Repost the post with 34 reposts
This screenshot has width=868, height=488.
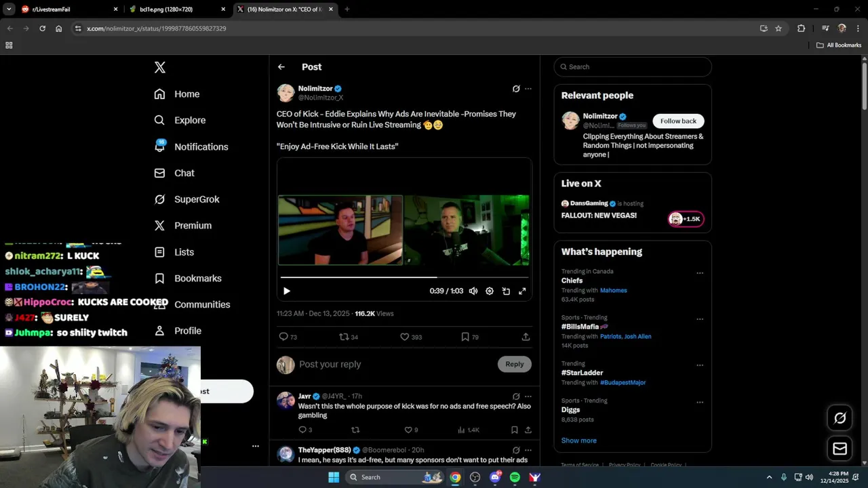[349, 337]
